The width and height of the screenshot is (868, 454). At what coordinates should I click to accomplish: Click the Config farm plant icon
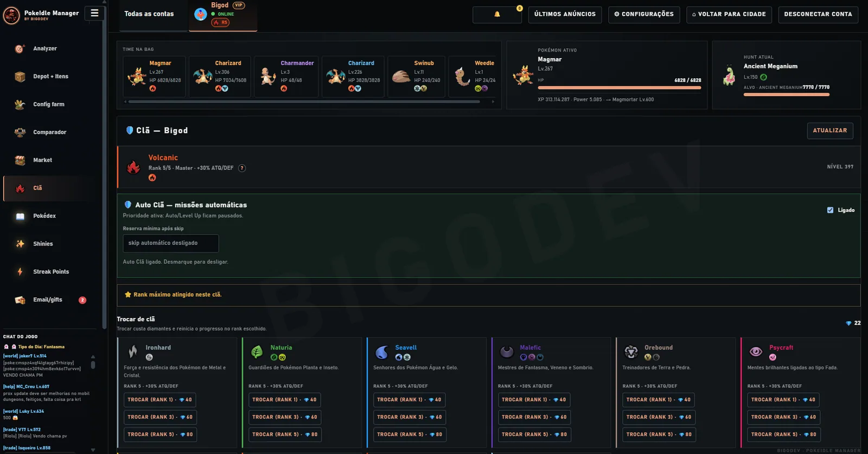(x=20, y=104)
